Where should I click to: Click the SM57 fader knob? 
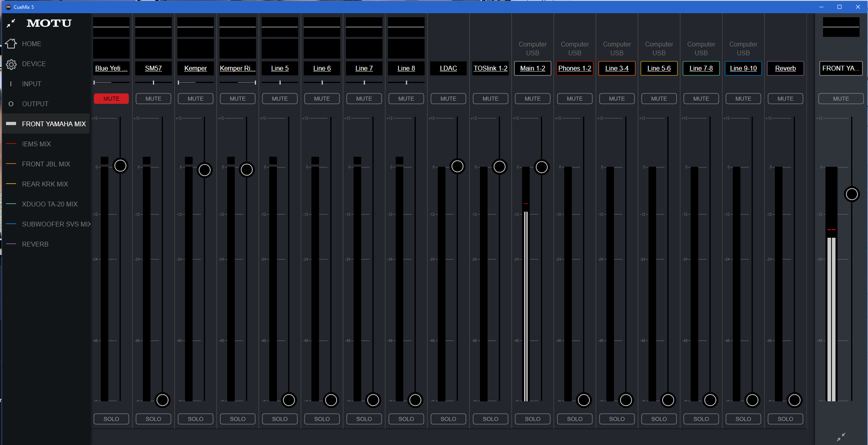tap(163, 400)
